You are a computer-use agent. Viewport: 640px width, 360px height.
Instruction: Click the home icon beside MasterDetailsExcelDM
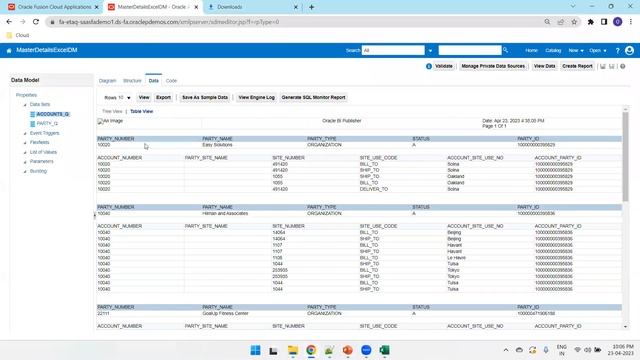coord(9,51)
